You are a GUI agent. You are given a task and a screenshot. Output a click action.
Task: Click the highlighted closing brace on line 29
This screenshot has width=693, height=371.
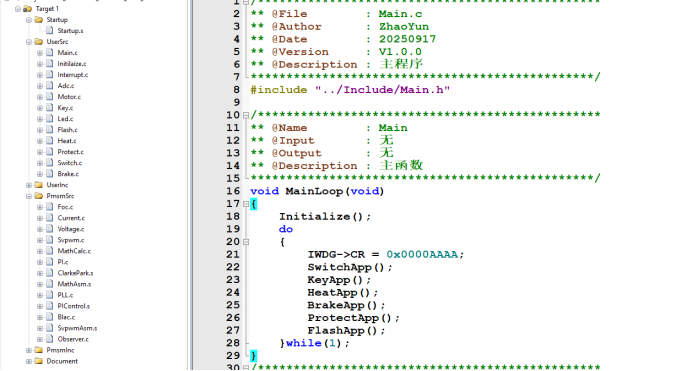click(x=253, y=356)
